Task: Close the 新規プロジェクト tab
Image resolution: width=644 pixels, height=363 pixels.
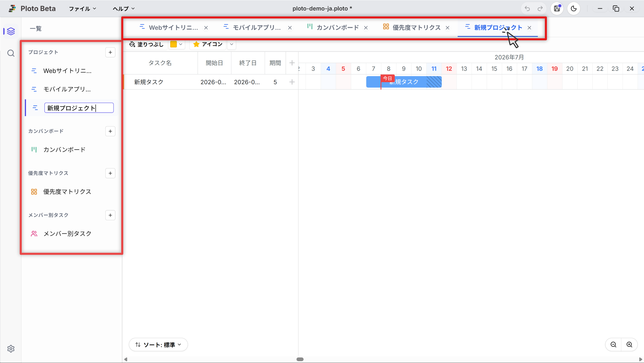Action: coord(529,28)
